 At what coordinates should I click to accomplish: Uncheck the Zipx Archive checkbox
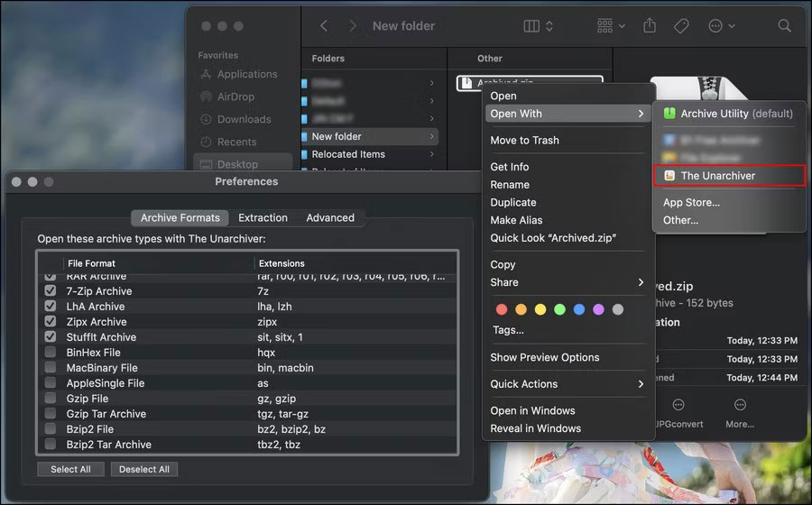[x=51, y=321]
